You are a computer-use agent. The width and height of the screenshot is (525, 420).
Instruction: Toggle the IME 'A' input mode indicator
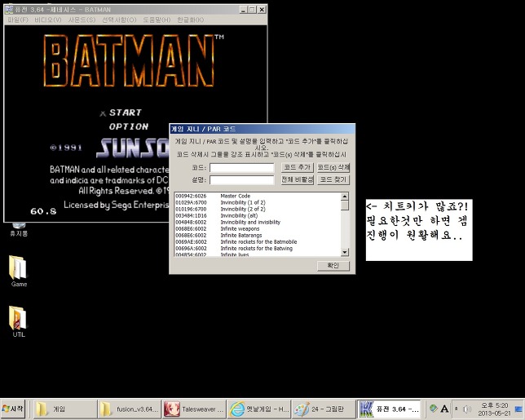444,409
